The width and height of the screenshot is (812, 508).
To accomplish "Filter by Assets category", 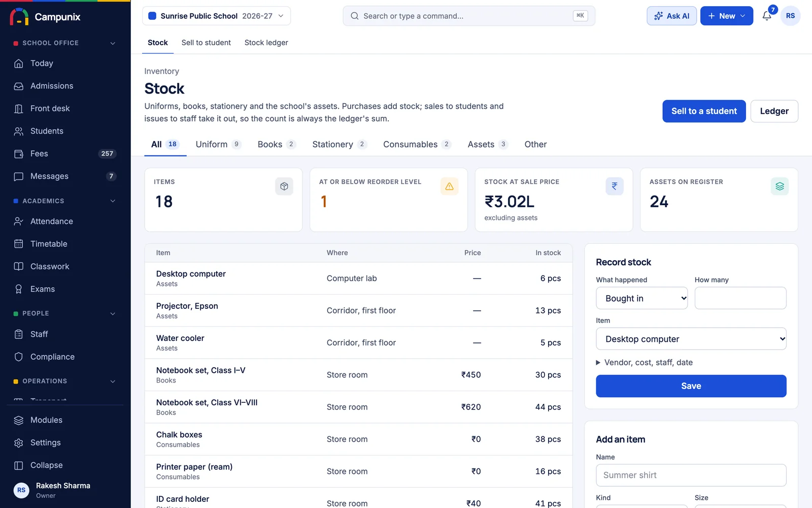I will tap(487, 144).
